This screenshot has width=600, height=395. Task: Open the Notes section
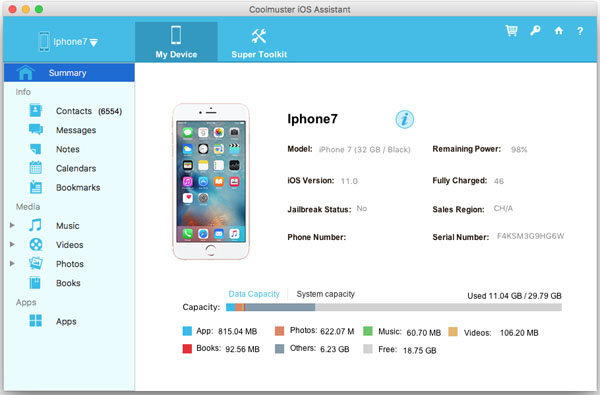click(x=69, y=149)
